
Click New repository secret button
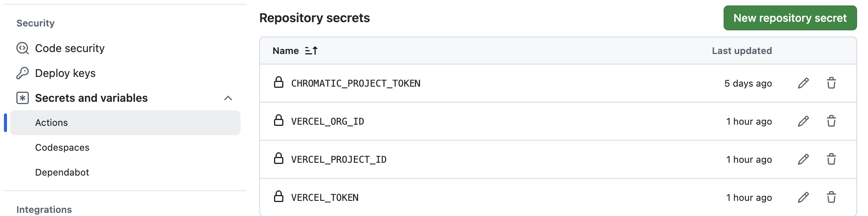coord(790,18)
